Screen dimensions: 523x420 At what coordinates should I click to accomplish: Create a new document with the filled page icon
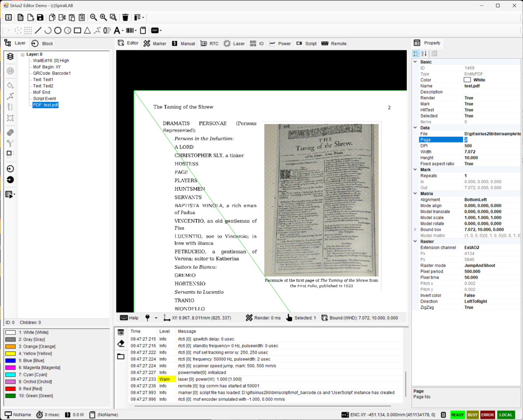click(20, 17)
